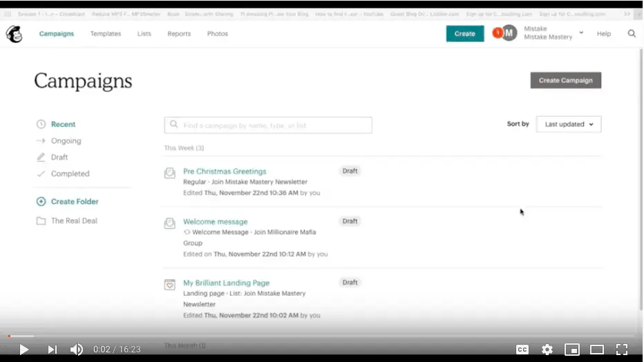Click the Create Folder link
This screenshot has width=644, height=362.
(75, 202)
